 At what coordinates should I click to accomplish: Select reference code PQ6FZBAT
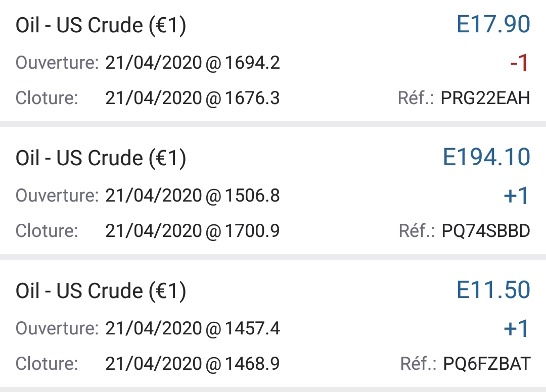486,364
